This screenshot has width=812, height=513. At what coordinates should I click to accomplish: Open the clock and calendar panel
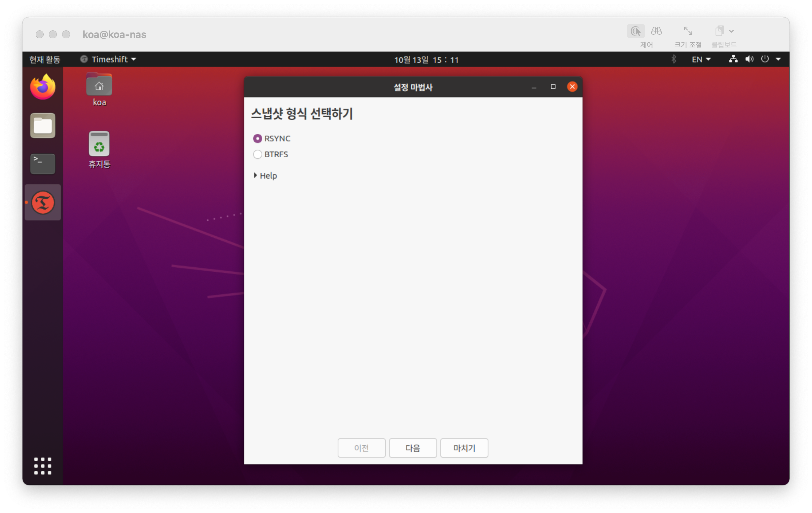[x=426, y=60]
